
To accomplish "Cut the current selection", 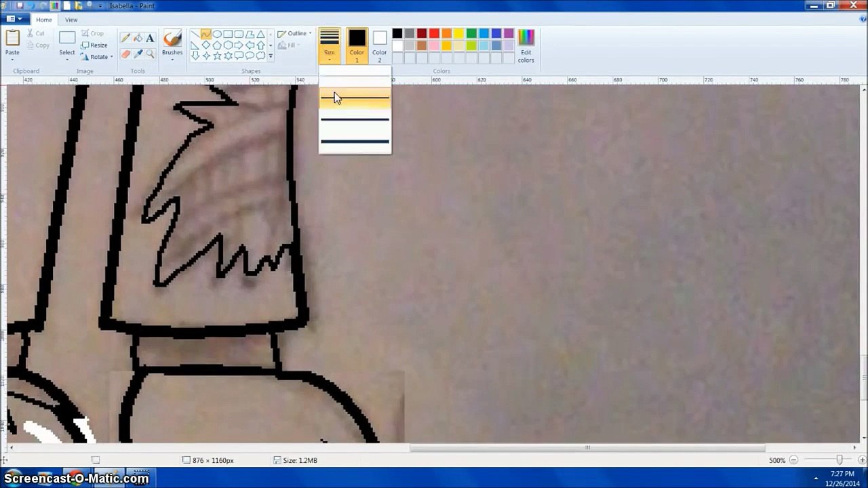I will coord(36,33).
